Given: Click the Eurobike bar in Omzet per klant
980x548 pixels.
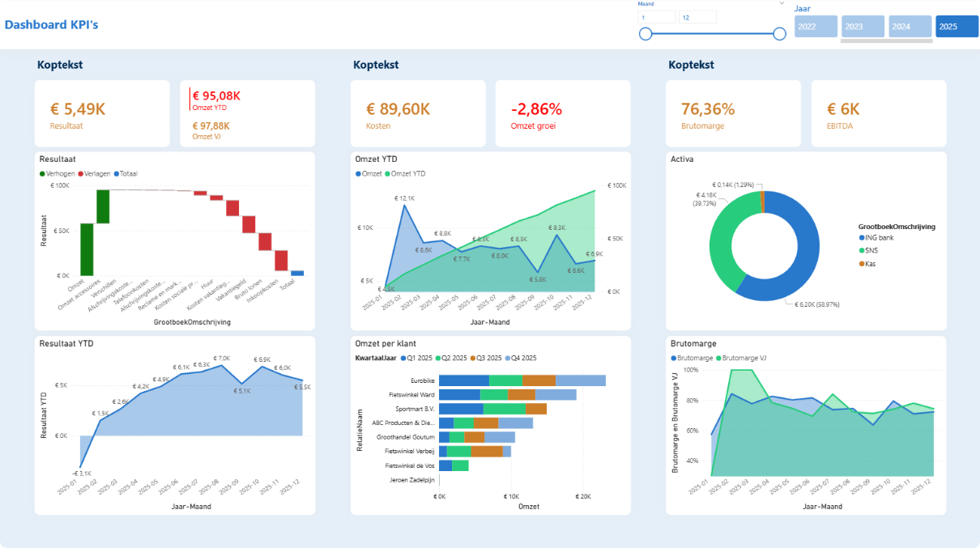Looking at the screenshot, I should coord(522,380).
